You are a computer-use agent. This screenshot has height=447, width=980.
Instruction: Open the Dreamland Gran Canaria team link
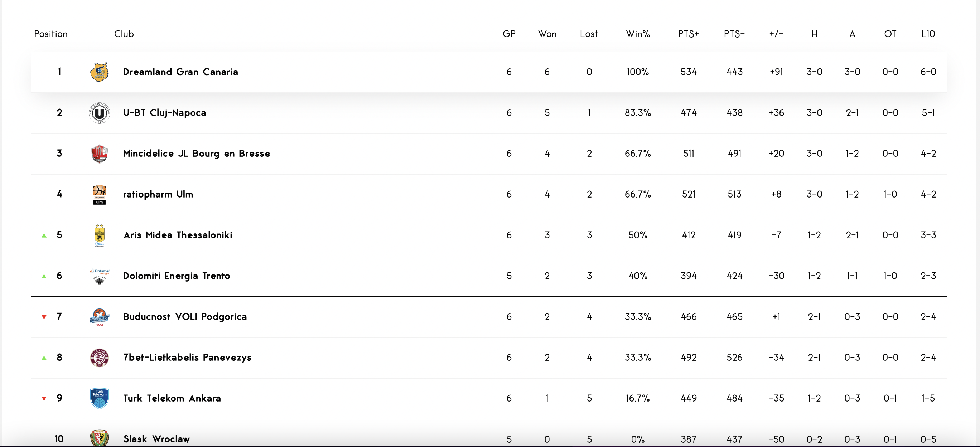[180, 72]
